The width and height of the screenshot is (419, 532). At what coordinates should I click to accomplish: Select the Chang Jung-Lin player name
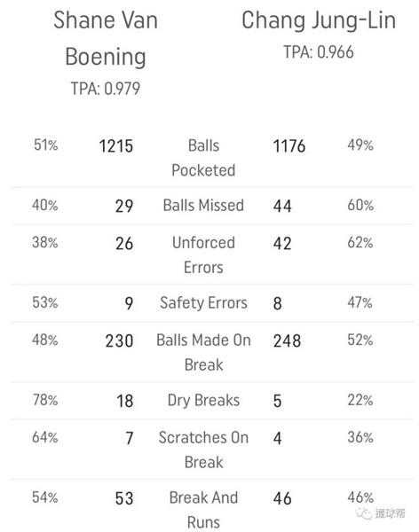(319, 20)
